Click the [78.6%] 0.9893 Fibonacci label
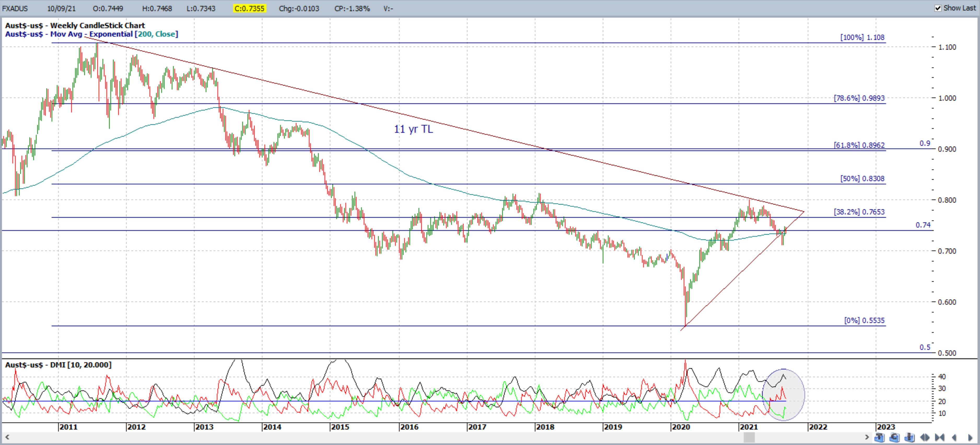The image size is (980, 445). coord(859,98)
